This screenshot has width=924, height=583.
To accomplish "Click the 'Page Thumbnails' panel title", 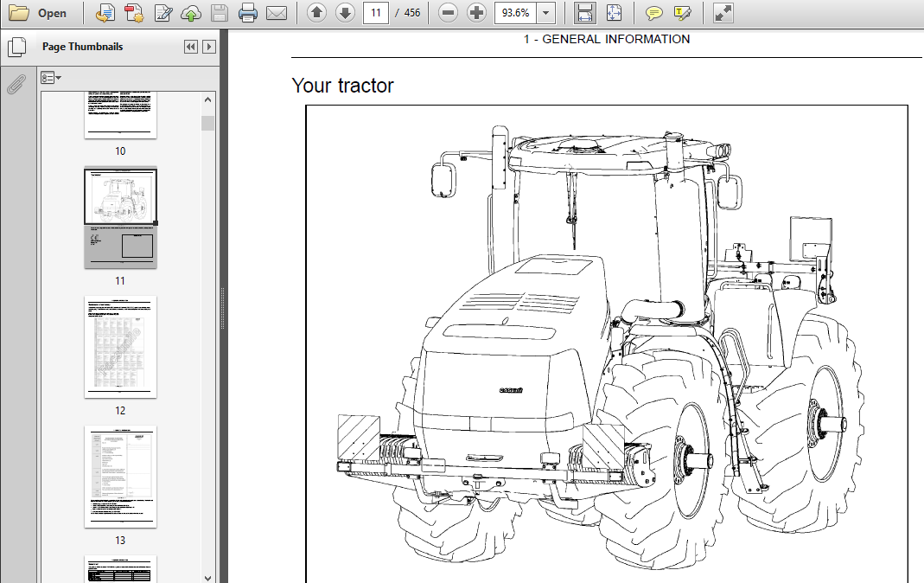I will coord(82,47).
